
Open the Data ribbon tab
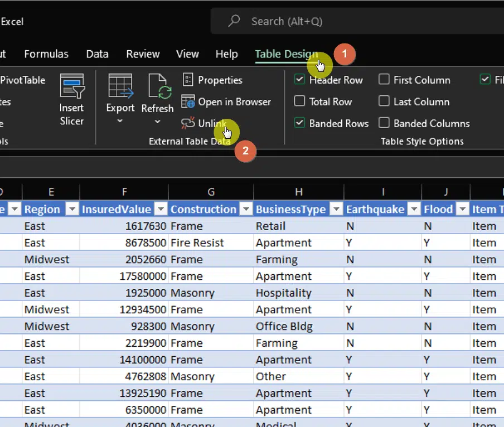click(97, 54)
